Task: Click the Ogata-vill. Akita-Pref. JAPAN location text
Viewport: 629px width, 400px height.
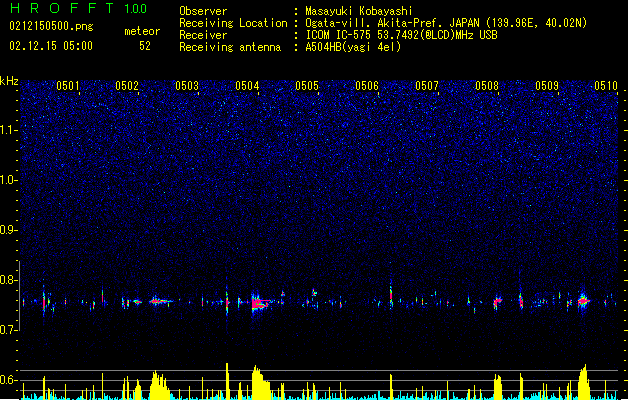Action: (446, 23)
